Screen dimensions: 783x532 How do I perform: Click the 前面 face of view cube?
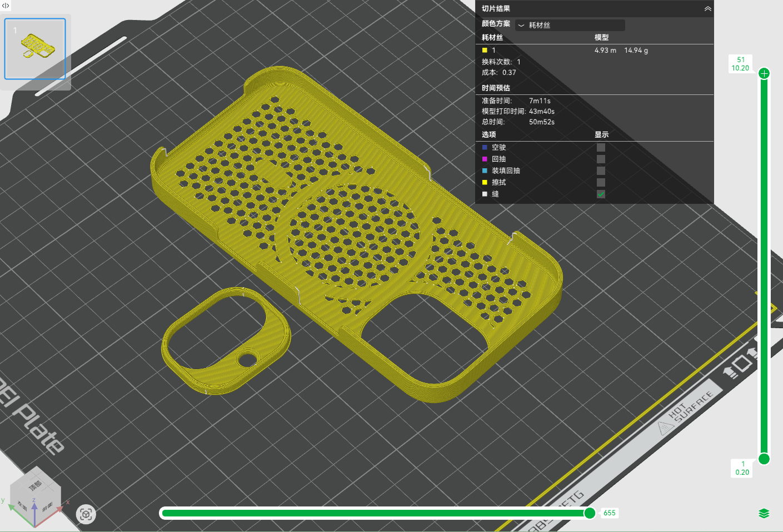pos(47,506)
